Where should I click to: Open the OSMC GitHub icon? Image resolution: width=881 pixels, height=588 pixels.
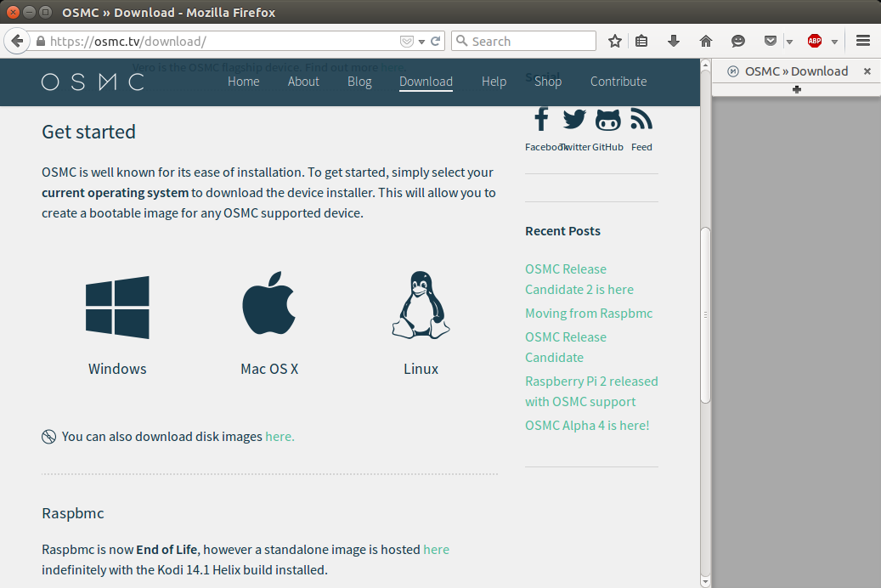coord(607,120)
